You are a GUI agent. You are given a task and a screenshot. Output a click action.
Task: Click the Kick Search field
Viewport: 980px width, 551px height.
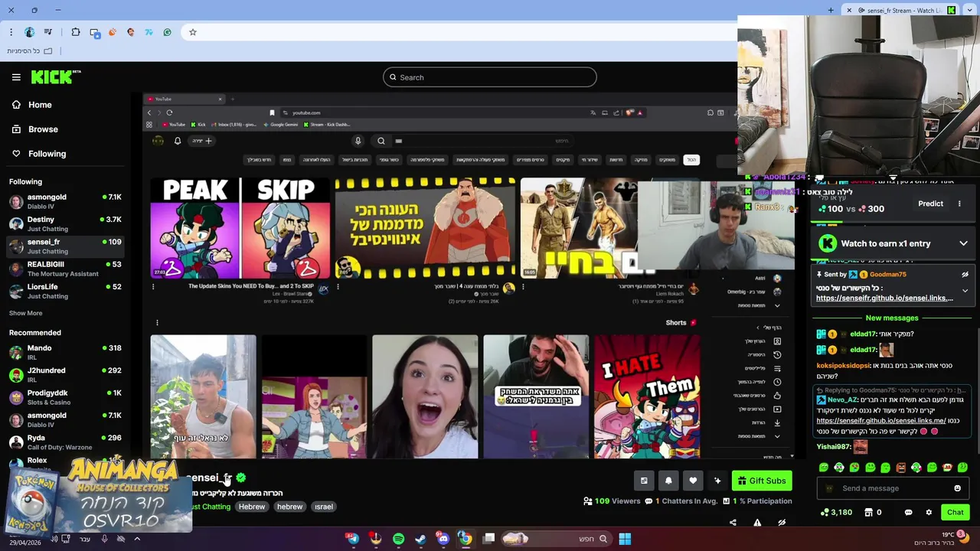click(490, 77)
